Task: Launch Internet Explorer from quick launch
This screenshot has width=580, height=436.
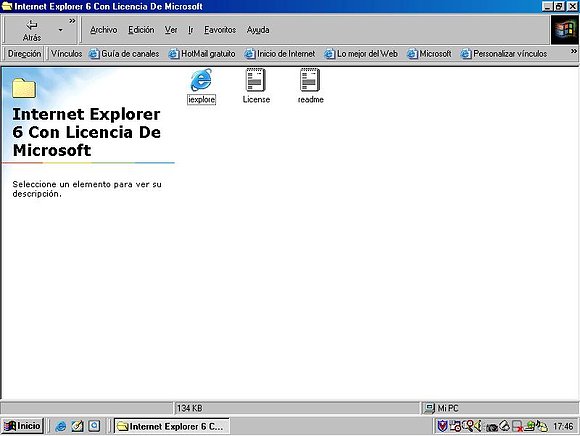Action: pyautogui.click(x=61, y=426)
